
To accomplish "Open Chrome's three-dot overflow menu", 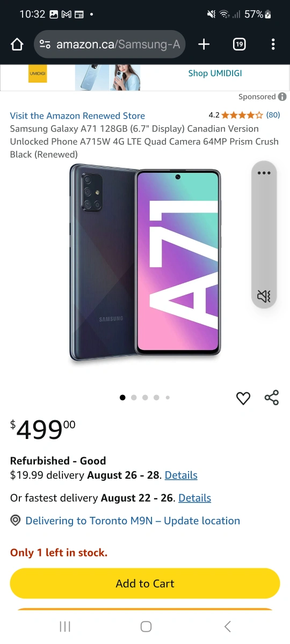I will point(273,44).
